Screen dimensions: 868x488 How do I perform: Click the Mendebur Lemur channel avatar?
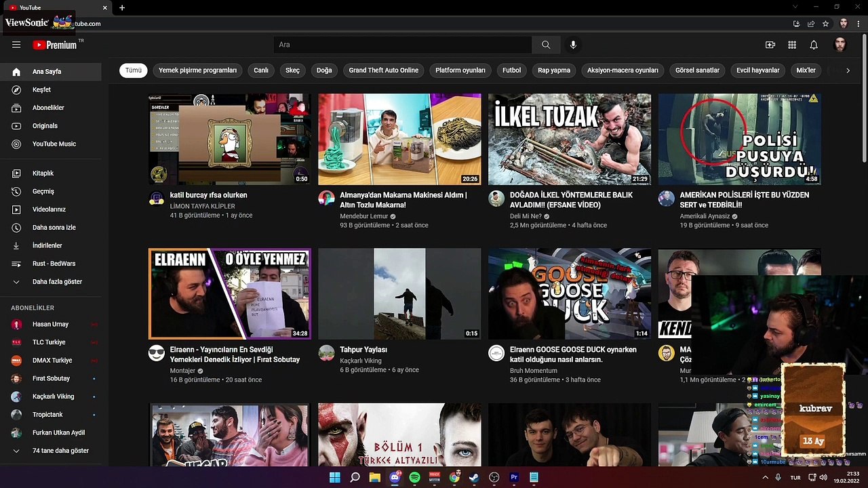pyautogui.click(x=326, y=198)
